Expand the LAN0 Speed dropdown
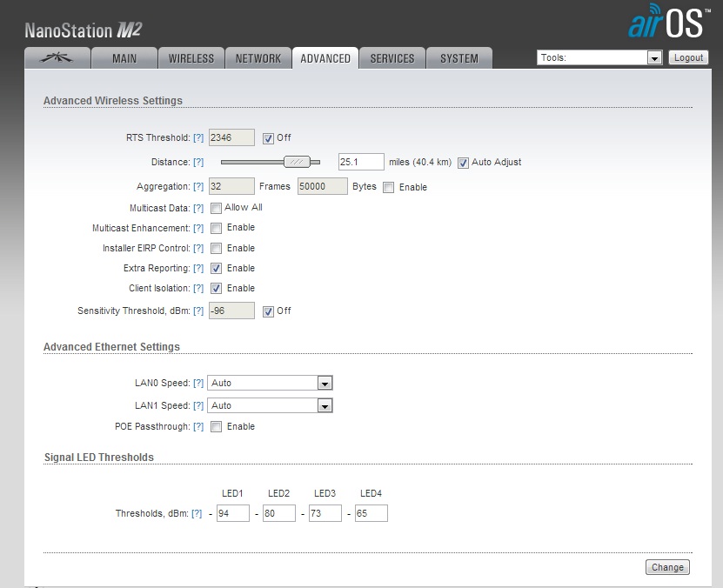The image size is (723, 588). [x=270, y=383]
